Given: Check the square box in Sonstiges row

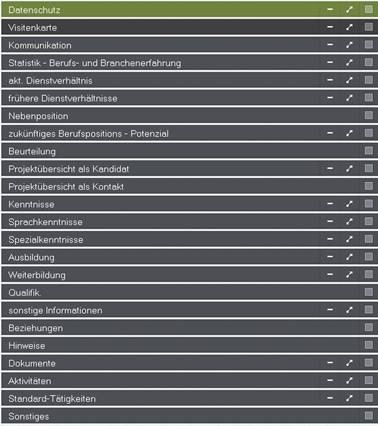Looking at the screenshot, I should tap(369, 416).
